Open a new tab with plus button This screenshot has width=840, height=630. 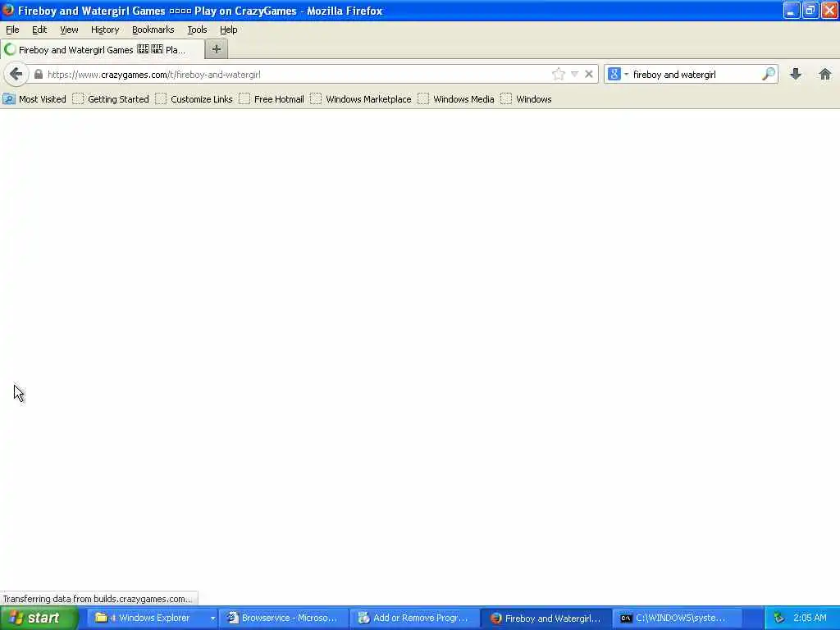coord(217,49)
